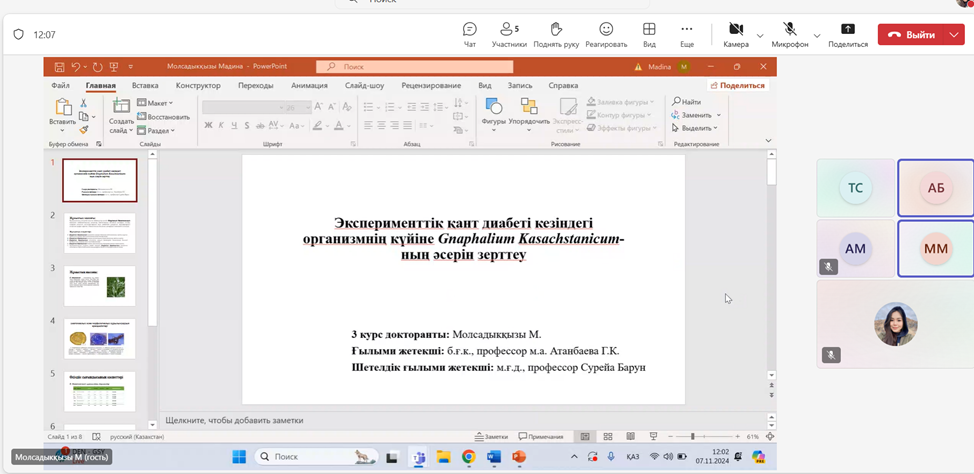Cut selection with the scissors icon
The height and width of the screenshot is (474, 974).
click(x=83, y=103)
